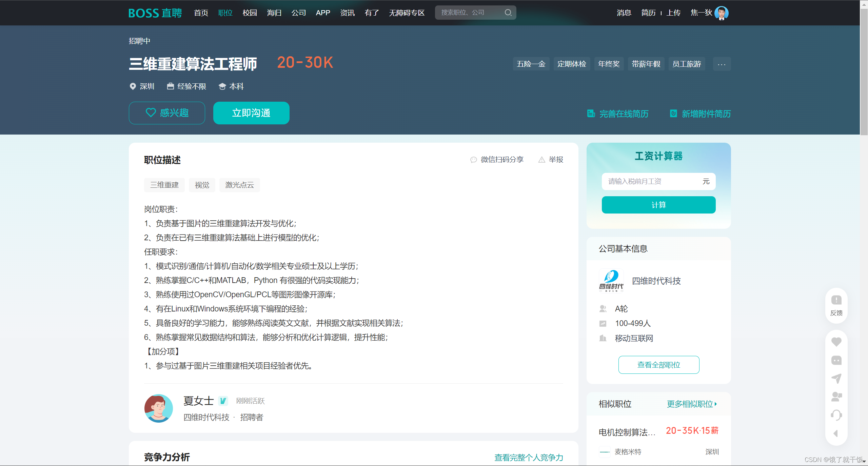Click 查看全部职位 button
868x466 pixels.
pos(659,365)
